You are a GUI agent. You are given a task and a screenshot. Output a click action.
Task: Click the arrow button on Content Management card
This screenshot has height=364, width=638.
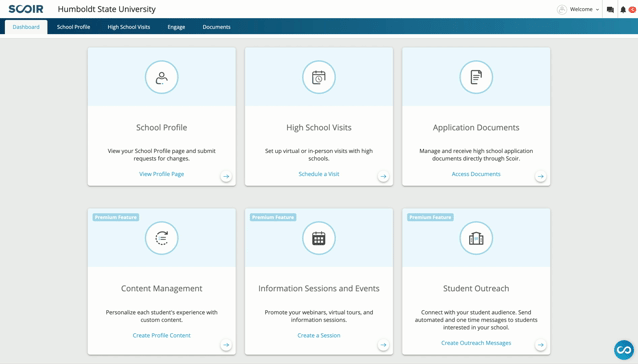pyautogui.click(x=226, y=345)
